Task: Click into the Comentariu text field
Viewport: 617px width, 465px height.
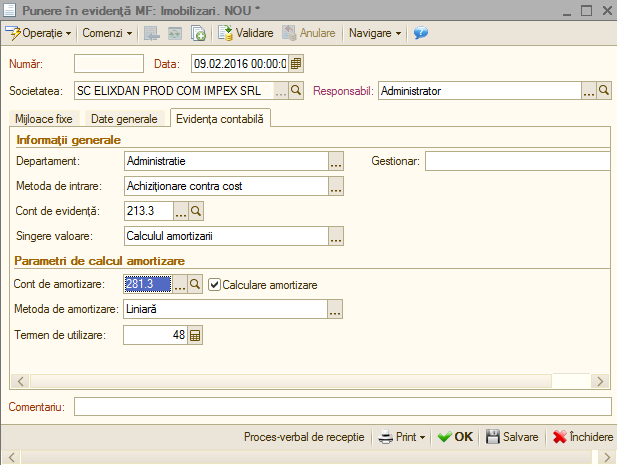Action: point(342,406)
